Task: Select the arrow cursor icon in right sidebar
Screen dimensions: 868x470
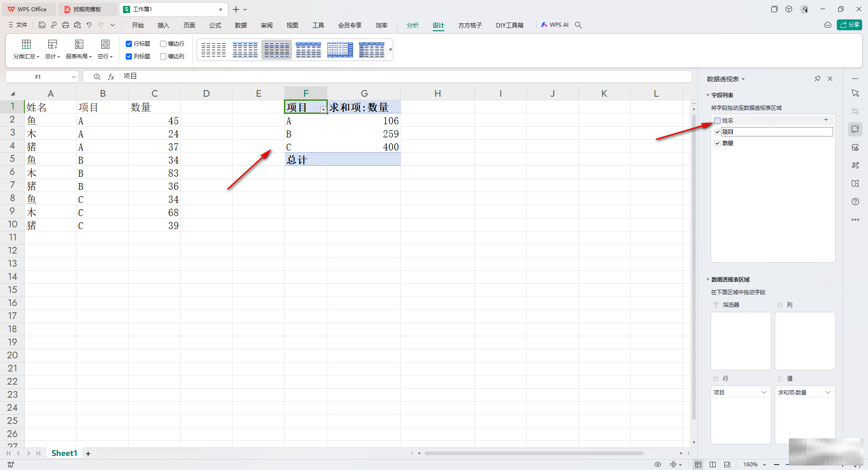Action: pyautogui.click(x=855, y=93)
